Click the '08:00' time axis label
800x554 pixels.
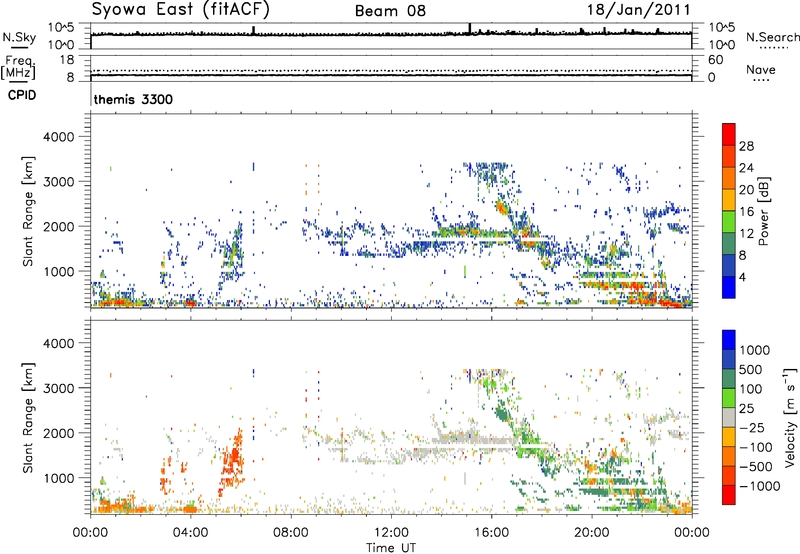coord(291,532)
